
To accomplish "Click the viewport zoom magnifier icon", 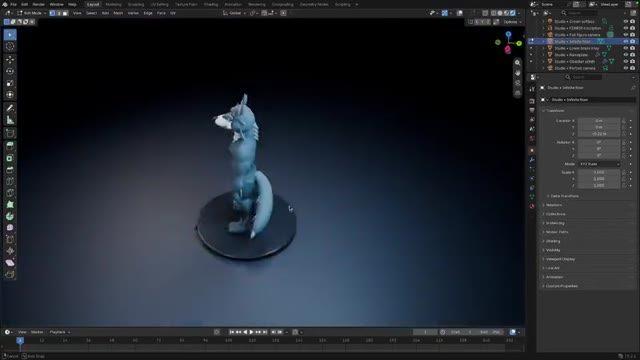I will [x=518, y=62].
